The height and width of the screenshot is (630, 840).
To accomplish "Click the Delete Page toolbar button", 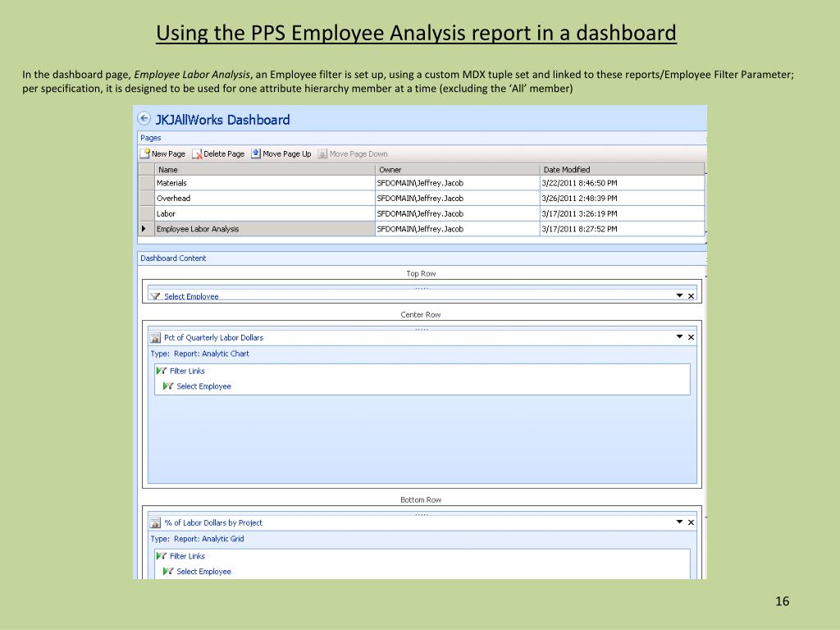I will click(218, 153).
